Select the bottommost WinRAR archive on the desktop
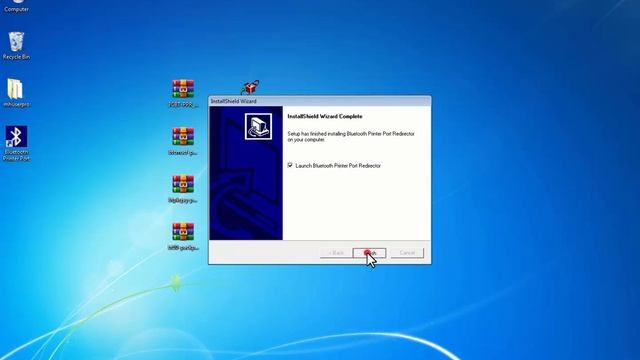The height and width of the screenshot is (360, 640). [x=183, y=236]
